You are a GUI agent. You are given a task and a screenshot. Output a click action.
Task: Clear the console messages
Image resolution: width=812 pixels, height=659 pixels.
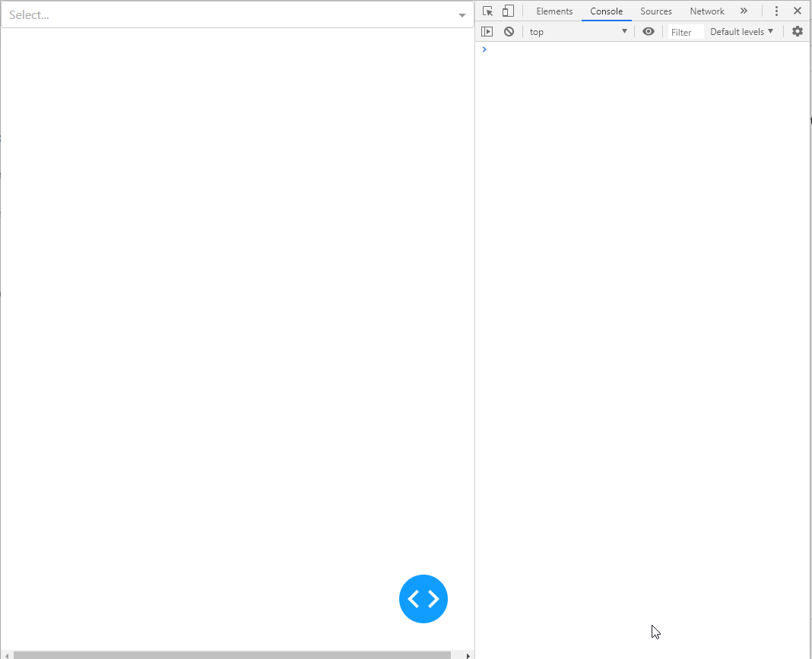click(509, 31)
